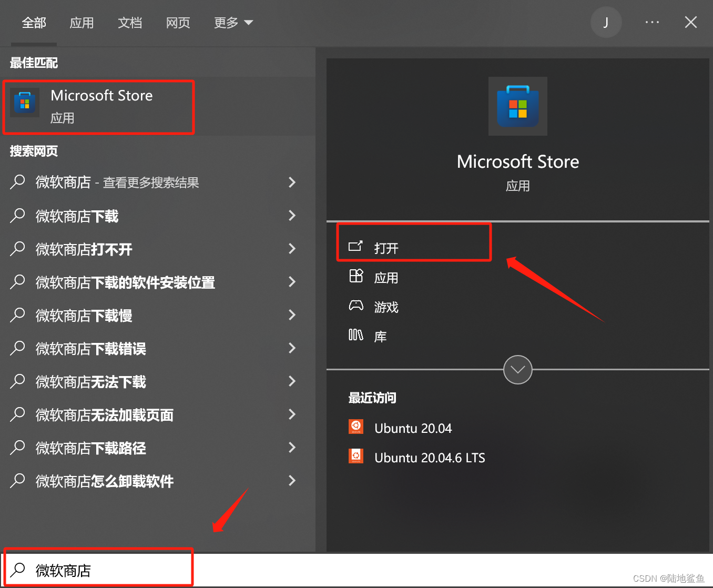Open the Microsoft Store best match result

[x=158, y=106]
